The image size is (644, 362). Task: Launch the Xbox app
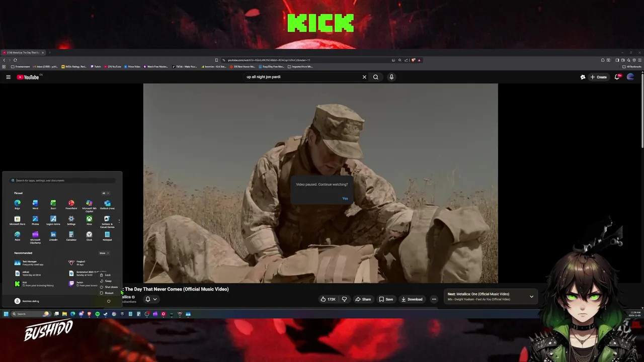[89, 220]
